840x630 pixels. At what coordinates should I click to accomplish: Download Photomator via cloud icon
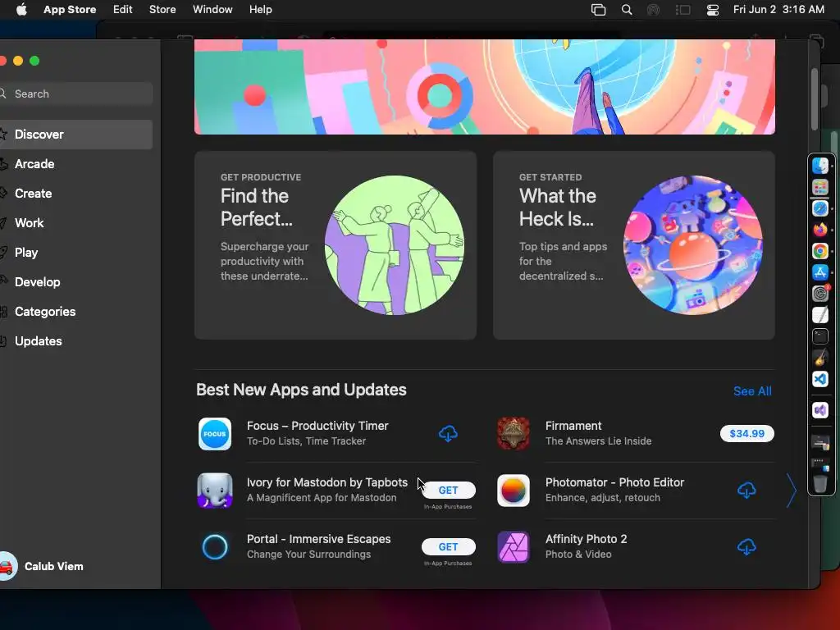tap(746, 491)
